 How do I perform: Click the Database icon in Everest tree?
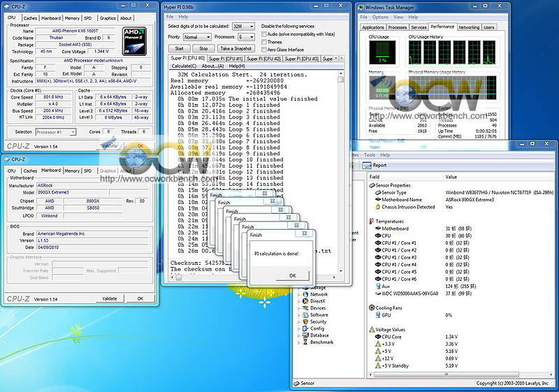point(305,335)
